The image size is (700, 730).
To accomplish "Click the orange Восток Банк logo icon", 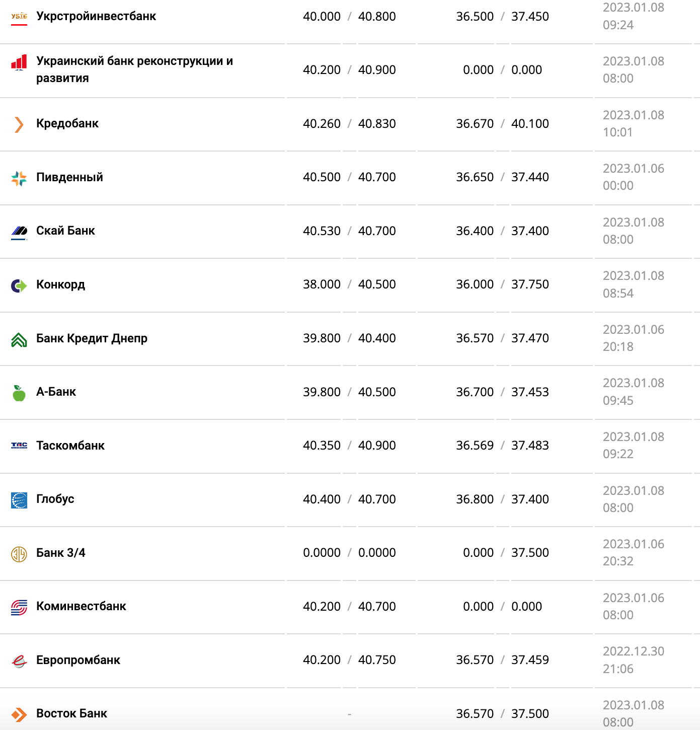I will click(19, 714).
